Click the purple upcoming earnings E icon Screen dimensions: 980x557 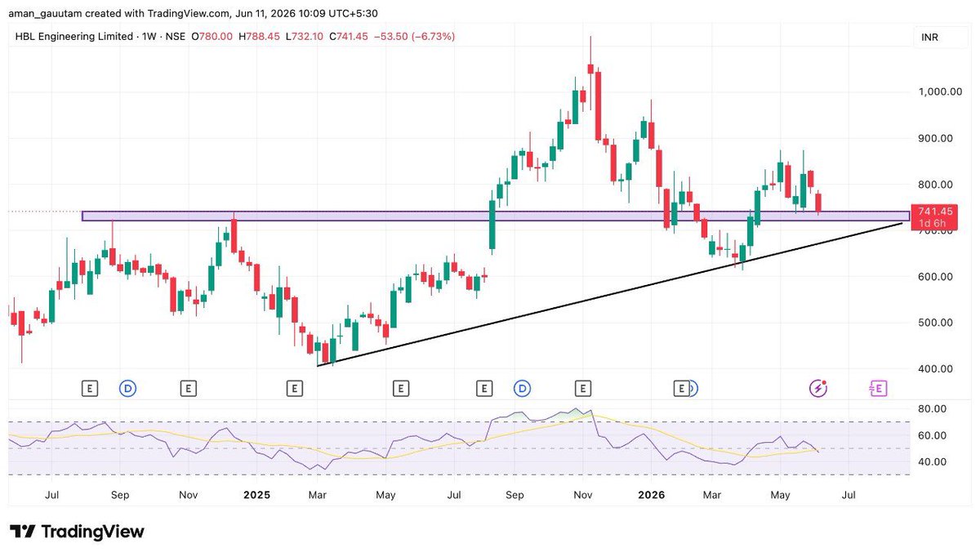coord(878,389)
